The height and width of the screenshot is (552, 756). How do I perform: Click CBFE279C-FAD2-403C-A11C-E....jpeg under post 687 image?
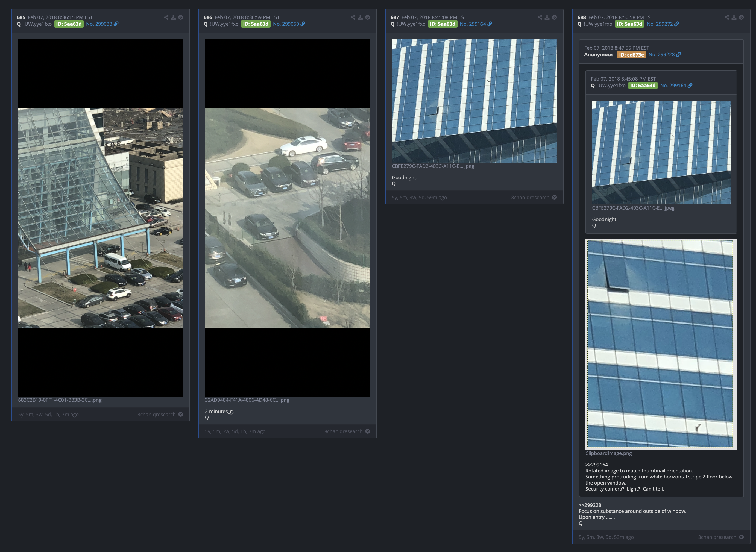433,166
